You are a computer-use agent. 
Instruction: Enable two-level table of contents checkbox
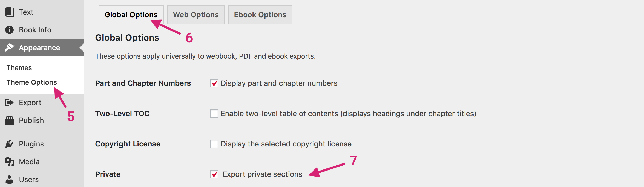click(214, 114)
